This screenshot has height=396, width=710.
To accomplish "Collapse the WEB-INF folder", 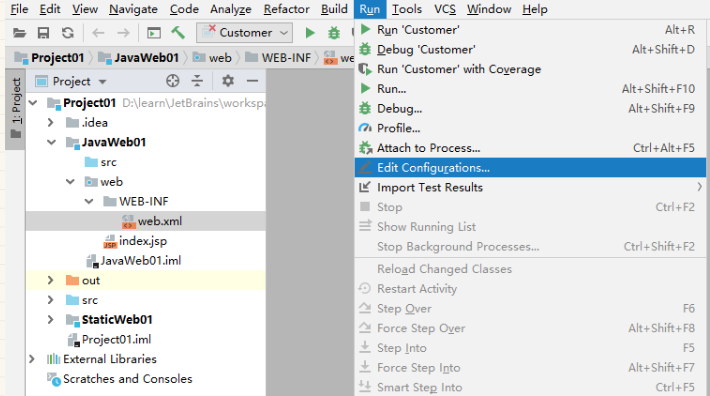I will tap(89, 201).
